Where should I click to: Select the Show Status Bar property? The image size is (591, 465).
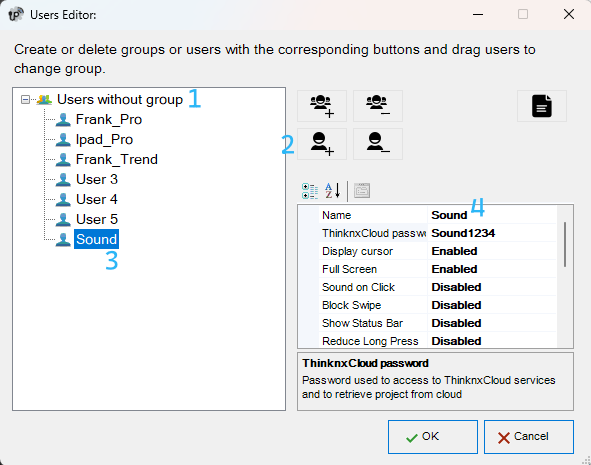click(x=363, y=323)
